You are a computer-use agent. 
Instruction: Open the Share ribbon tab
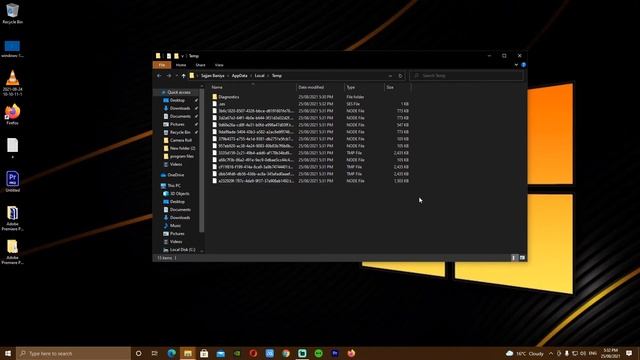pyautogui.click(x=200, y=65)
